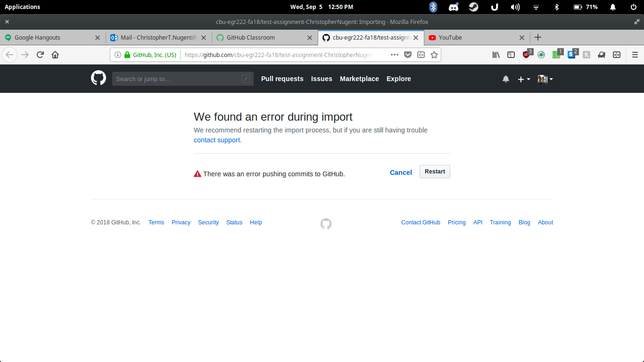Open the Status footer link
The height and width of the screenshot is (362, 644).
click(x=234, y=222)
